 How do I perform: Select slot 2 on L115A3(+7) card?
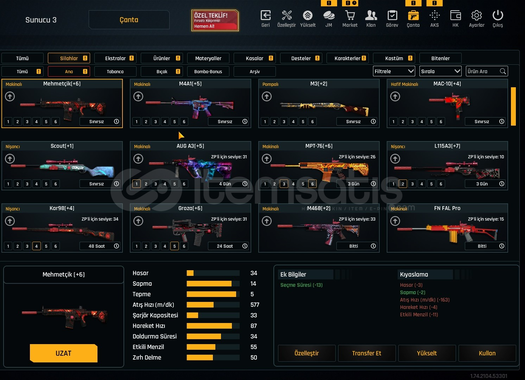(x=403, y=184)
